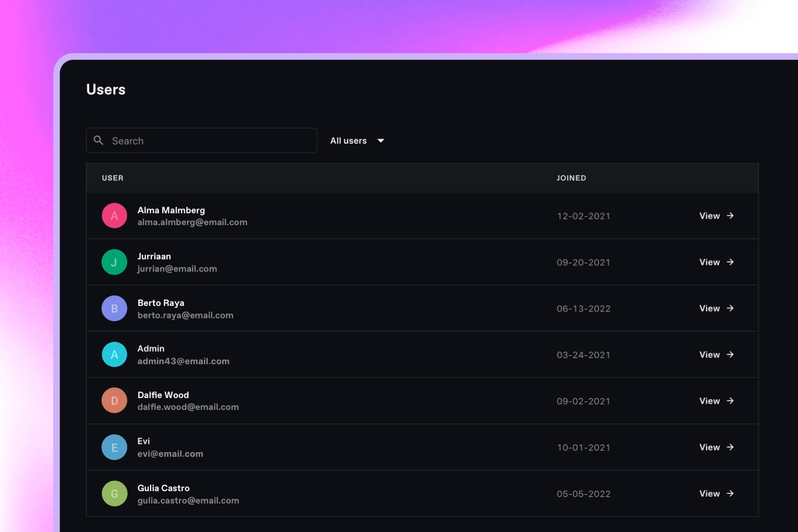Open the View link for Berto Raya

click(716, 308)
